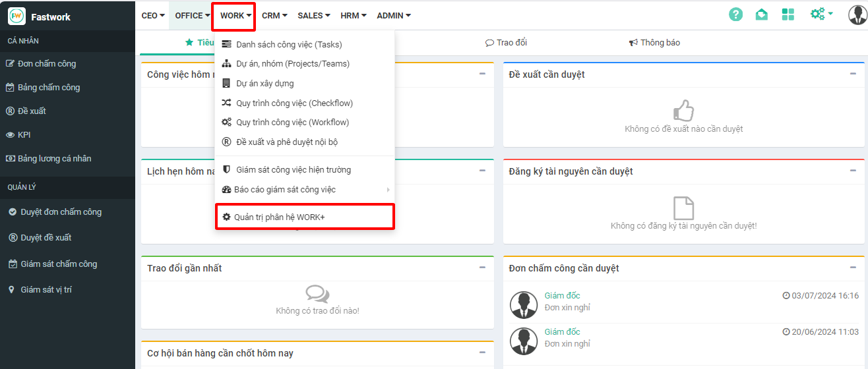This screenshot has width=868, height=369.
Task: Switch to the Thông báo tab
Action: pyautogui.click(x=654, y=43)
